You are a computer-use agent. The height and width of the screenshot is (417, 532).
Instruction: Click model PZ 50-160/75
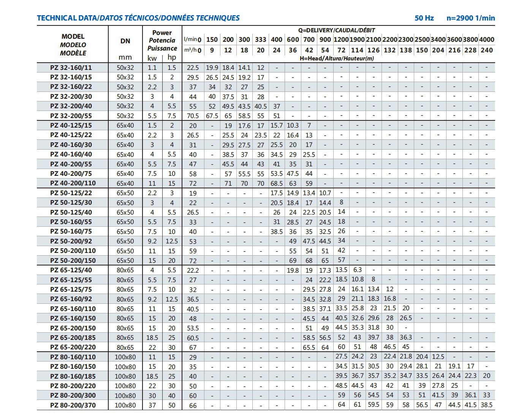pos(71,231)
